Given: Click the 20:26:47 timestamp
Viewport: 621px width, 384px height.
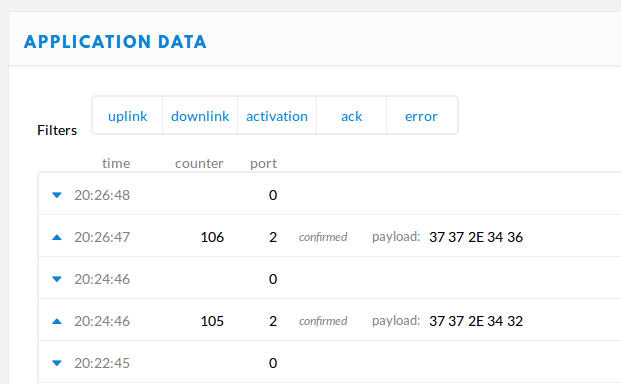Looking at the screenshot, I should (102, 237).
